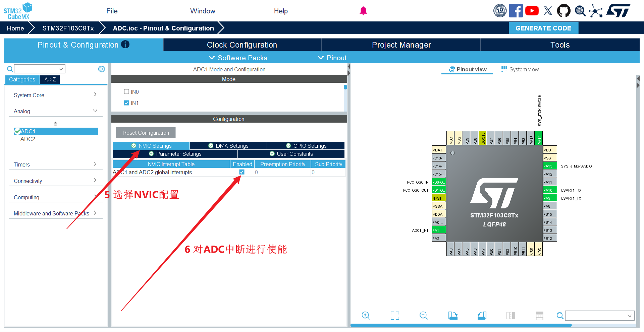Click the settings gear in category panel
The image size is (644, 332).
pyautogui.click(x=102, y=69)
